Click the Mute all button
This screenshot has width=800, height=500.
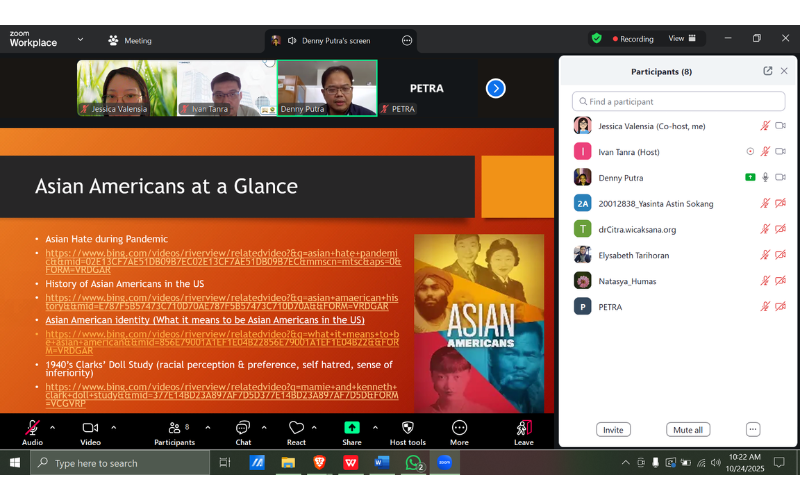[x=687, y=430]
